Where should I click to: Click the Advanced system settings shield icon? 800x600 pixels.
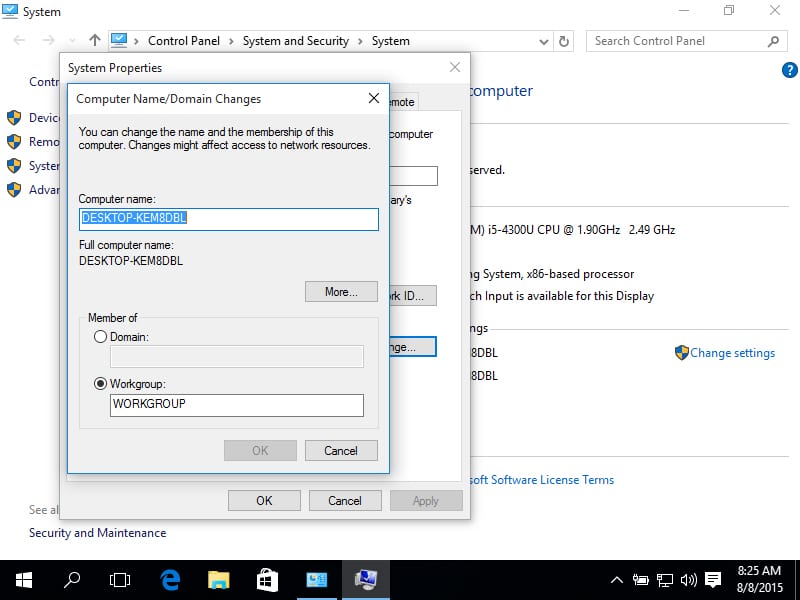[x=14, y=190]
